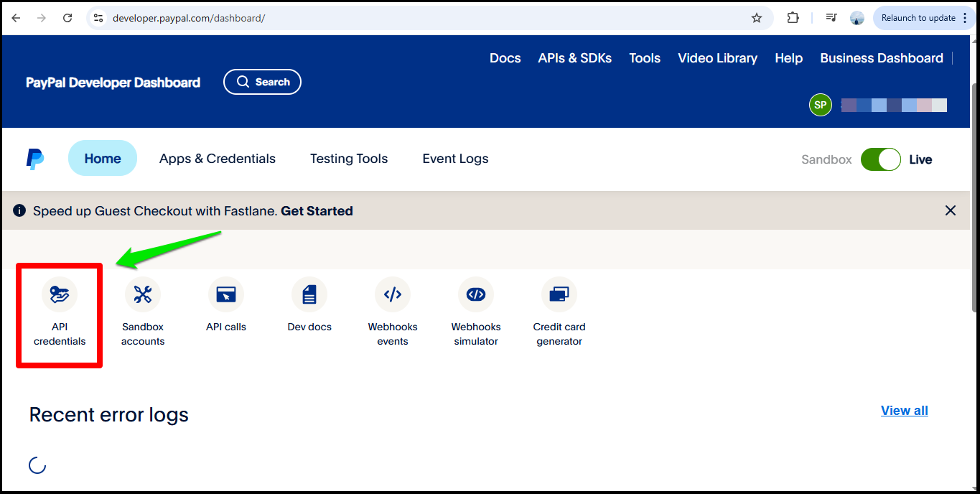Switch to the Testing Tools tab

[x=349, y=159]
